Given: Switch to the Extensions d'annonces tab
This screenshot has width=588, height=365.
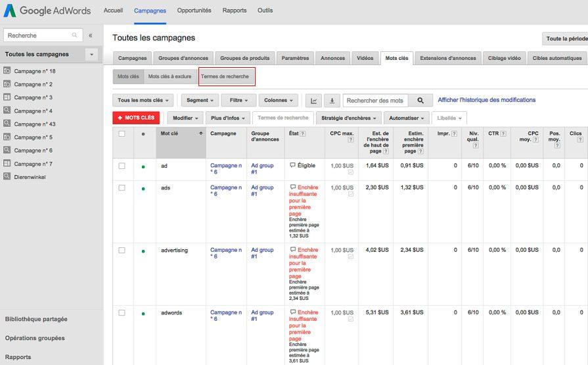Looking at the screenshot, I should pyautogui.click(x=448, y=59).
